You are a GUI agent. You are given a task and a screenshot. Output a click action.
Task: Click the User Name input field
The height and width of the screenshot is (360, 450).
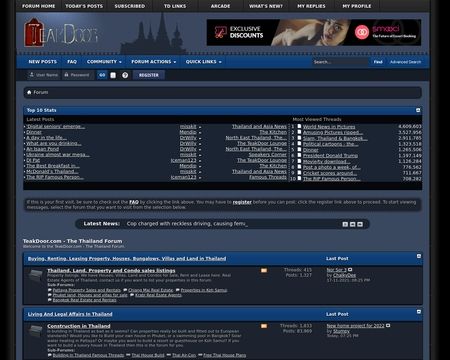44,75
